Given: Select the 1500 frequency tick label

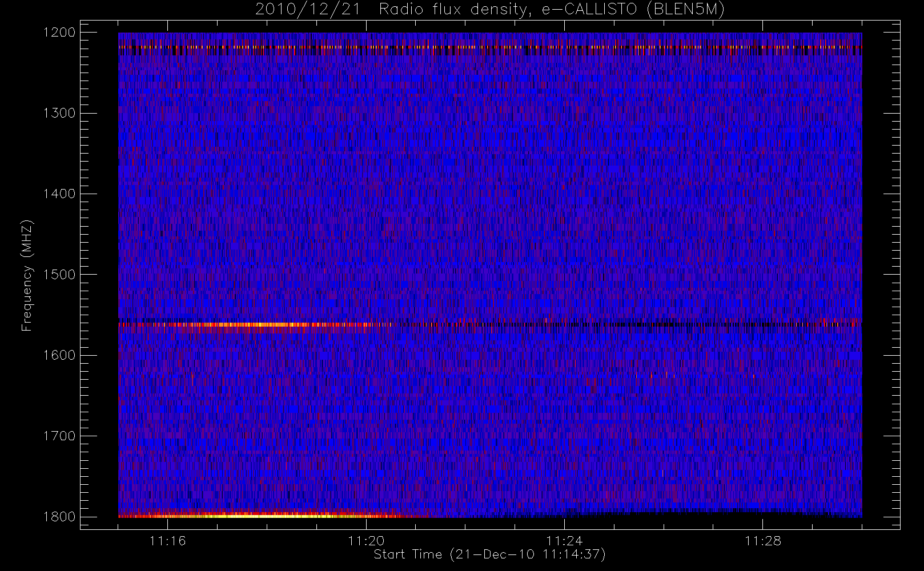Looking at the screenshot, I should point(59,275).
